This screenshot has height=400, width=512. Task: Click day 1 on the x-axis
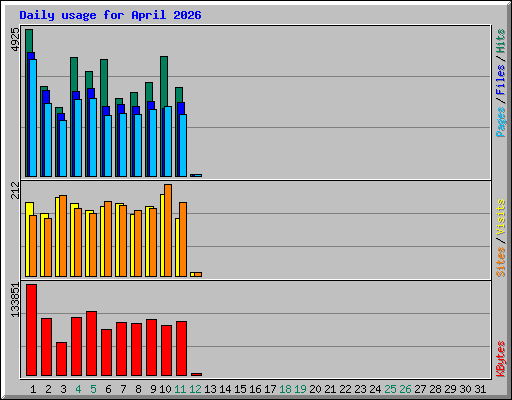(x=33, y=389)
